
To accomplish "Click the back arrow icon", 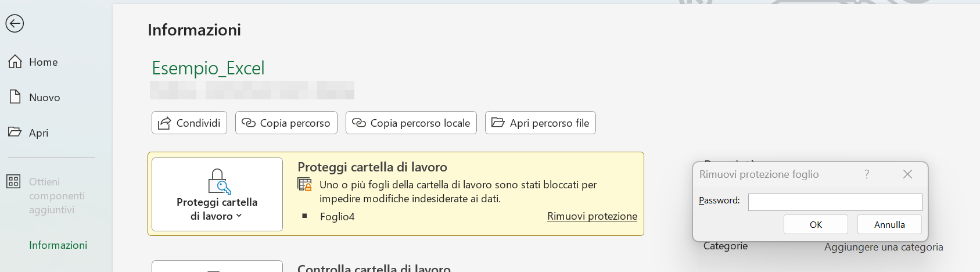I will coord(15,23).
